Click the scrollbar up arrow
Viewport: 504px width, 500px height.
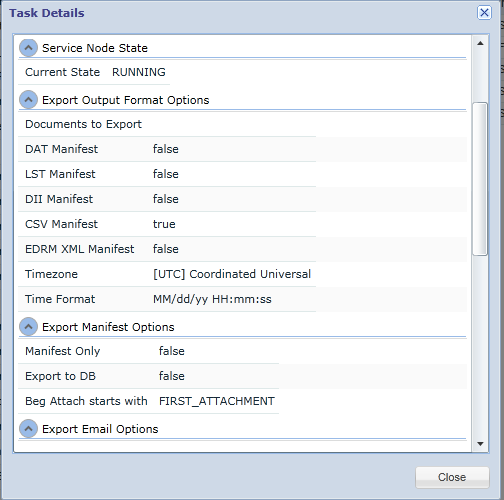[x=480, y=43]
